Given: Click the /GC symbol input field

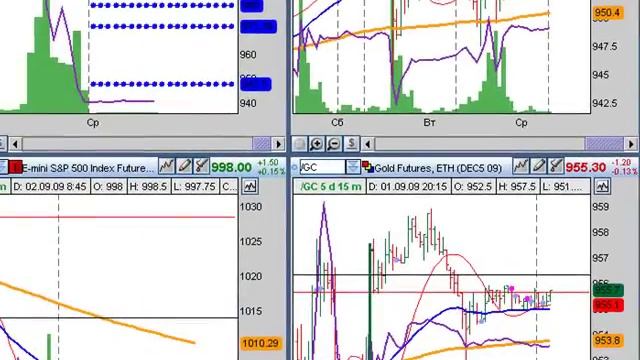Looking at the screenshot, I should [x=322, y=167].
